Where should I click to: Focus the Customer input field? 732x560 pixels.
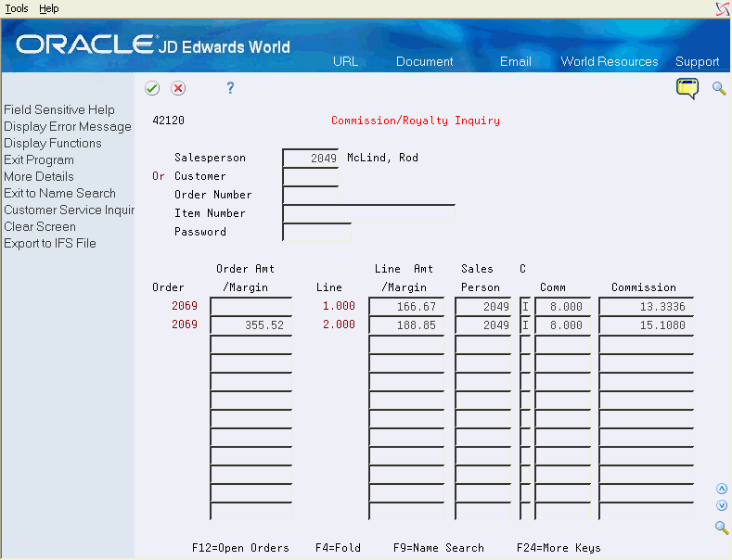point(311,176)
